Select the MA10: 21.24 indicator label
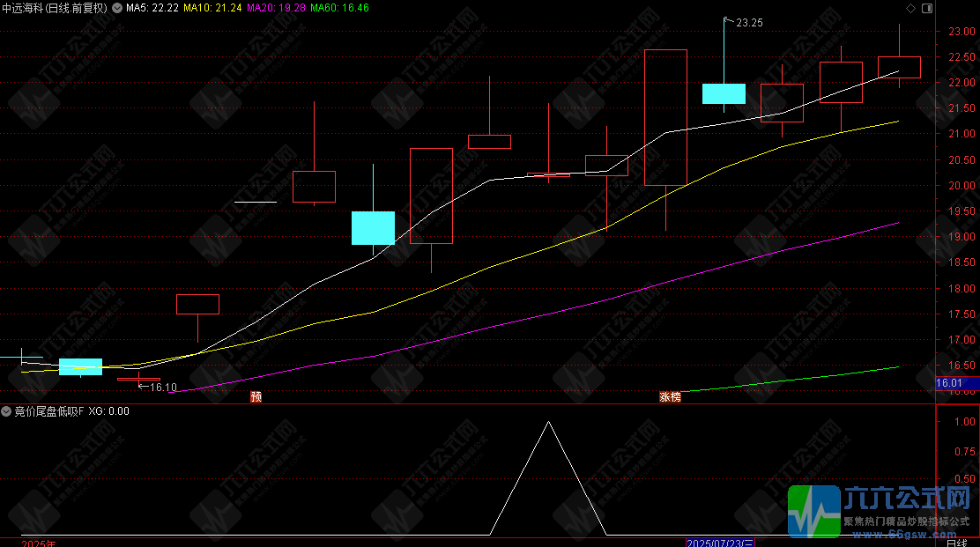 pos(212,8)
